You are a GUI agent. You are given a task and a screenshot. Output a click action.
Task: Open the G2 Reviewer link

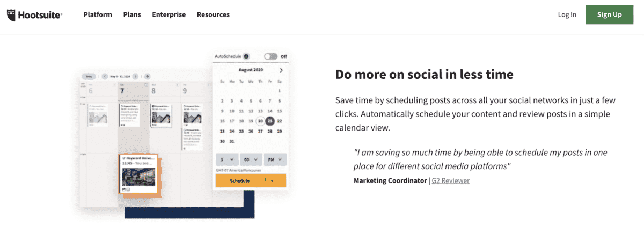pos(451,180)
